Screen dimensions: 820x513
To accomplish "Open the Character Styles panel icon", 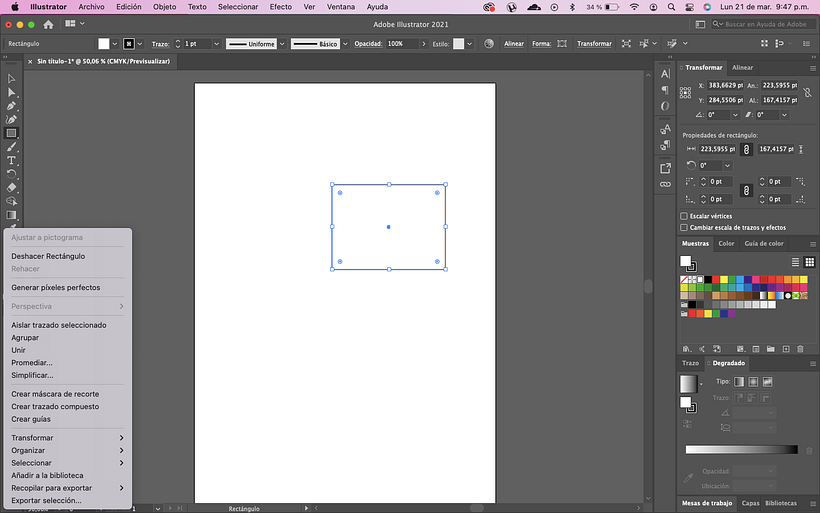I will point(665,129).
